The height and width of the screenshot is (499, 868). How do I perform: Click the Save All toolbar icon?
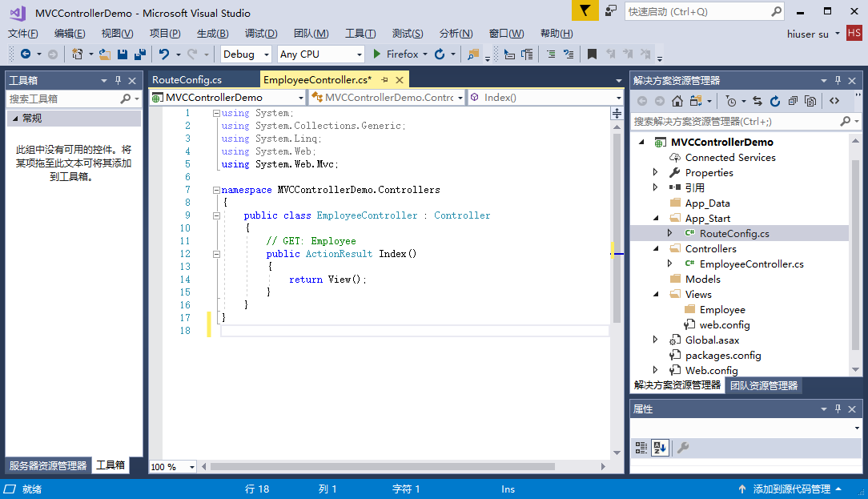tap(140, 54)
